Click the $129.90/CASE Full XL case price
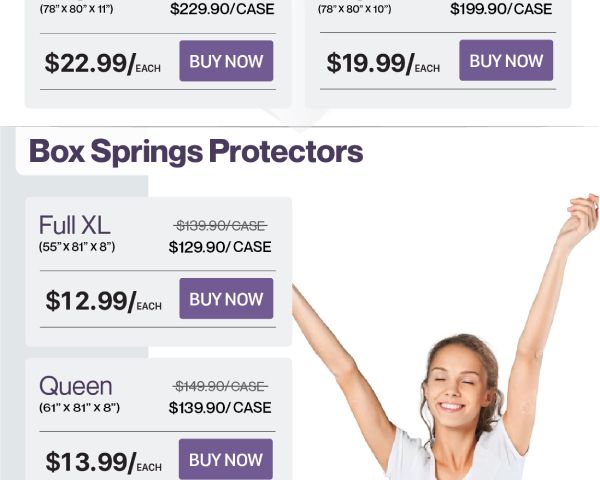Viewport: 600px width, 480px height. [220, 247]
